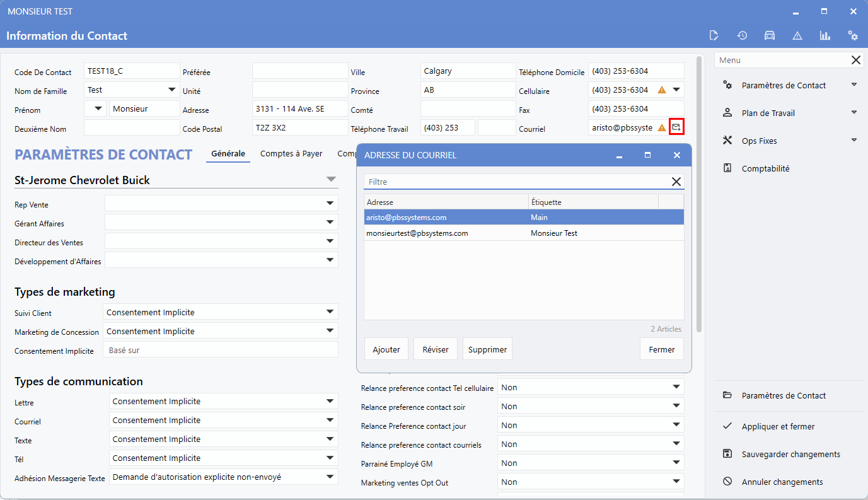Screen dimensions: 868x500
Task: Click the warning icon next to Cellulaire
Action: (x=662, y=90)
